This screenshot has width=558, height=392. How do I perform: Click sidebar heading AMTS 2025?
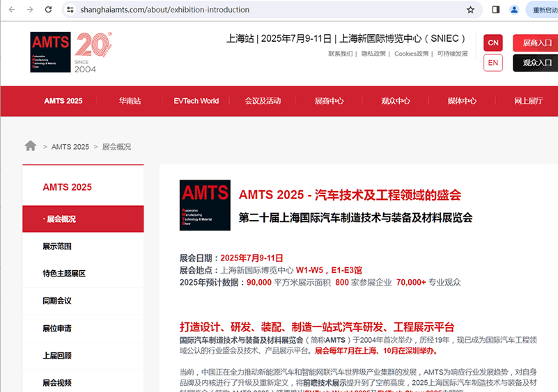click(68, 187)
